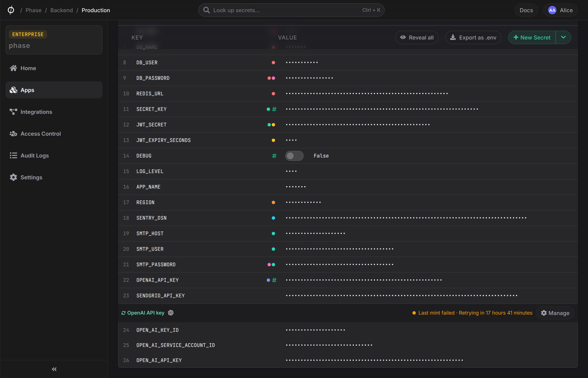Select the DB_PASSWORD key name

[x=153, y=78]
